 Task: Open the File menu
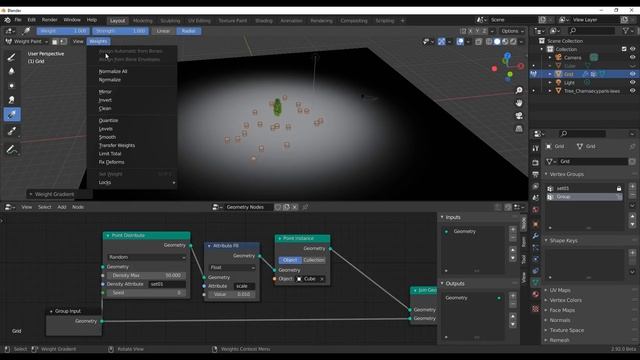(18, 20)
